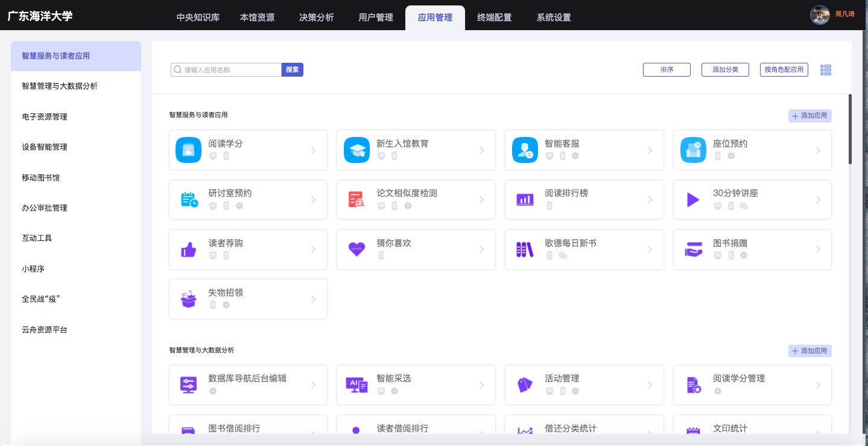Switch to list view layout icon
Viewport: 868px width, 446px height.
(826, 70)
